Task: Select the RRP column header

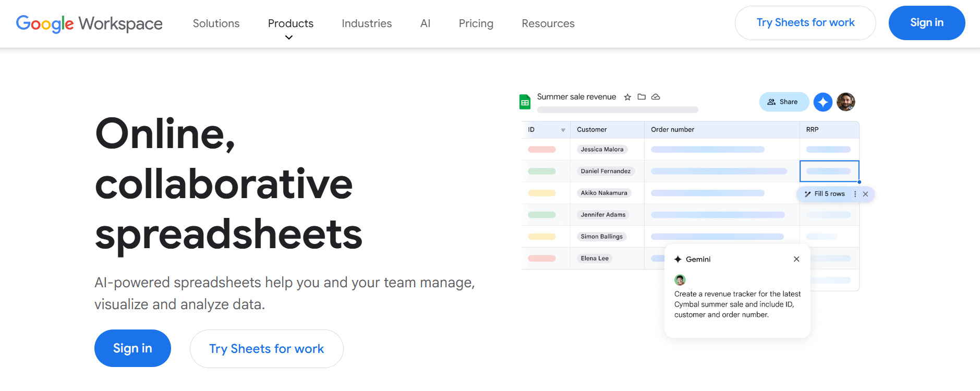Action: (x=829, y=130)
